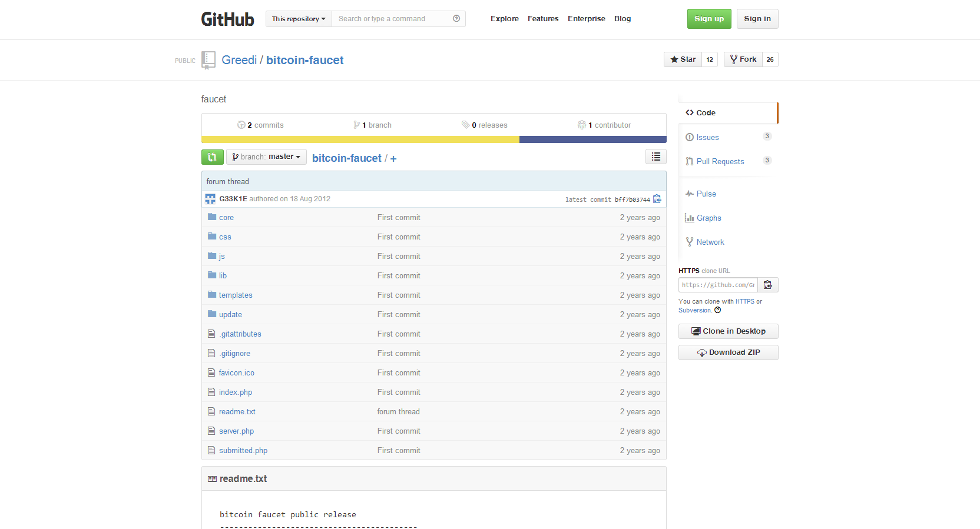The width and height of the screenshot is (980, 529).
Task: Open the clone help question mark
Action: tap(718, 310)
